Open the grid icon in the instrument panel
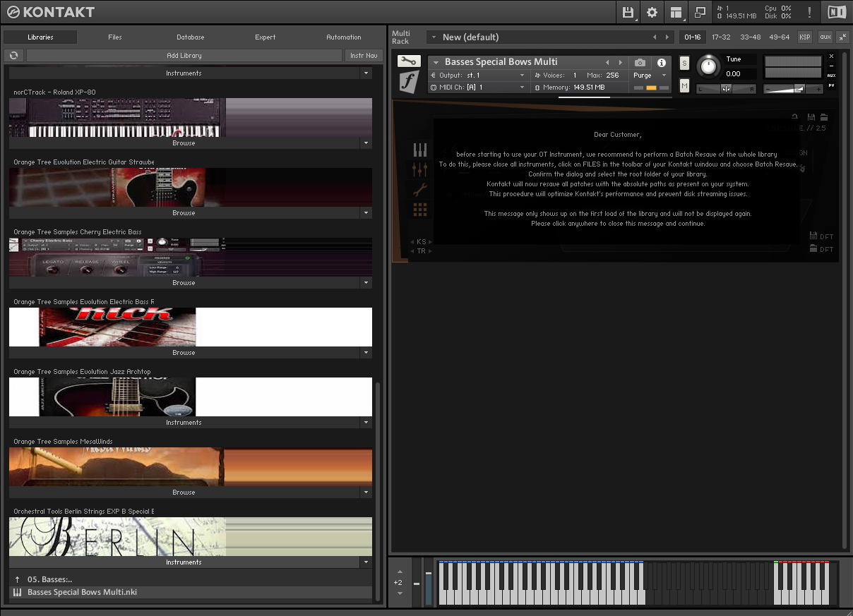The image size is (853, 616). click(x=420, y=210)
